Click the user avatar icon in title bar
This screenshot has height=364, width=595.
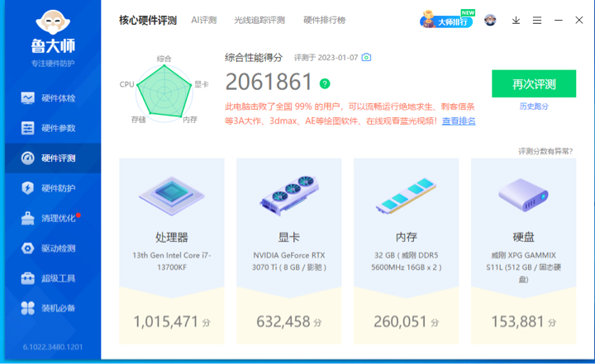pos(490,20)
